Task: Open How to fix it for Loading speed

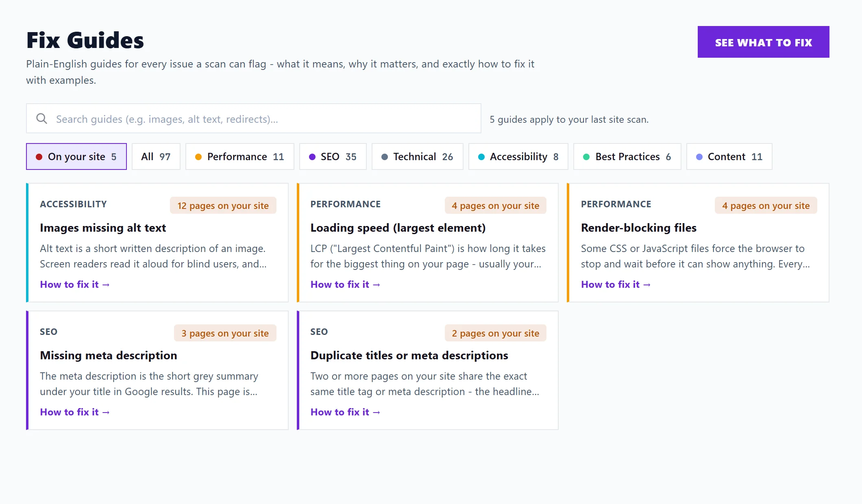Action: coord(345,285)
